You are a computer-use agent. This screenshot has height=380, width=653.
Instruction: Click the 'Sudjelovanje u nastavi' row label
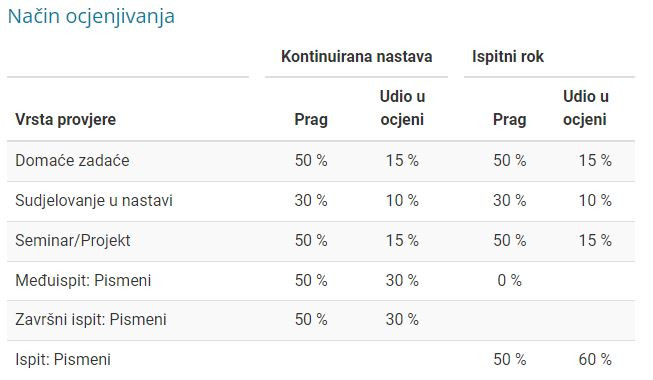94,200
